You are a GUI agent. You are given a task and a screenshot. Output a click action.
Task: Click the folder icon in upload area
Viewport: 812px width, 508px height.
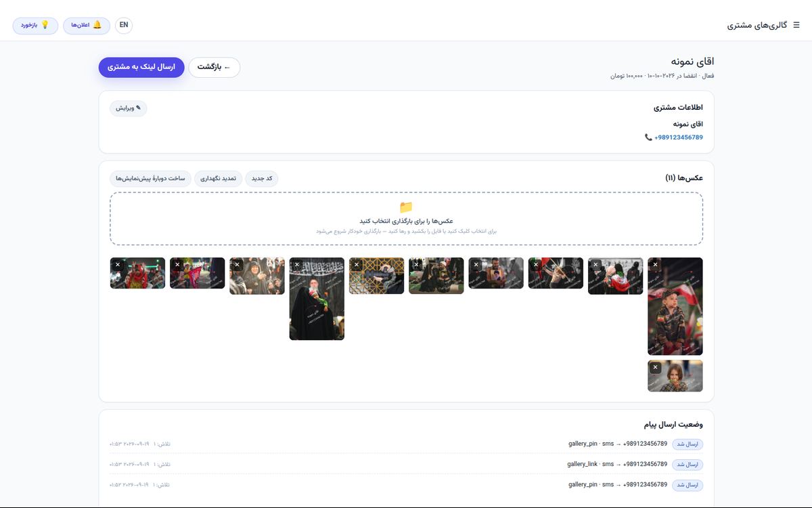[406, 207]
